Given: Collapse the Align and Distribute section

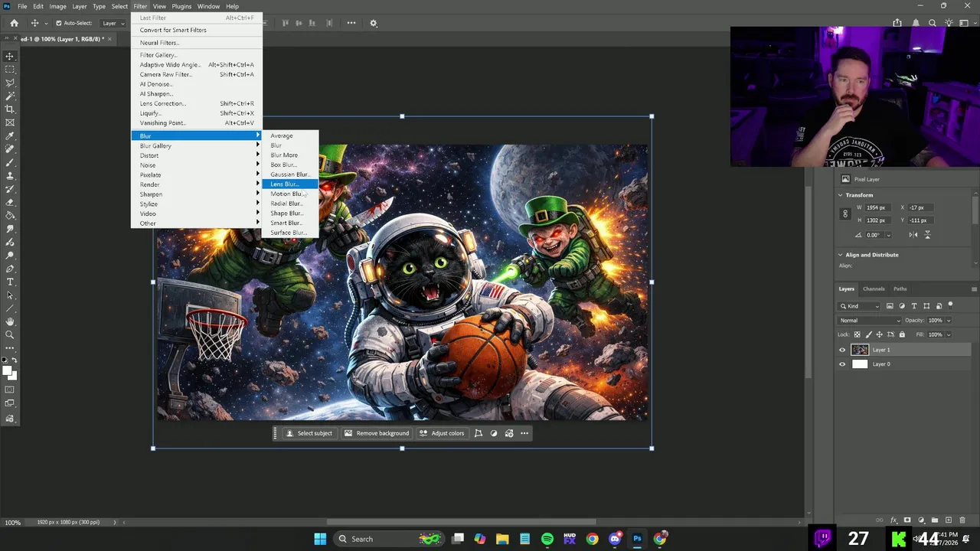Looking at the screenshot, I should tap(841, 255).
